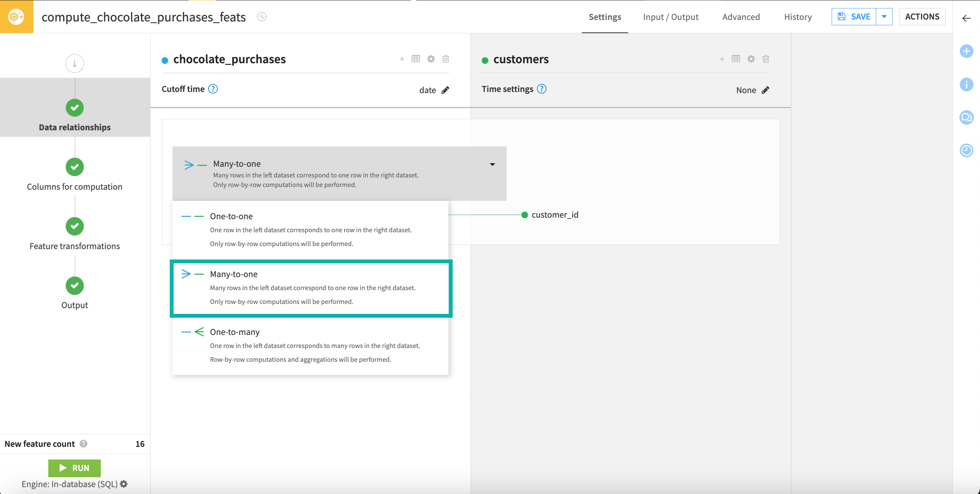Open the chocolate_purchases settings gear

pyautogui.click(x=431, y=59)
